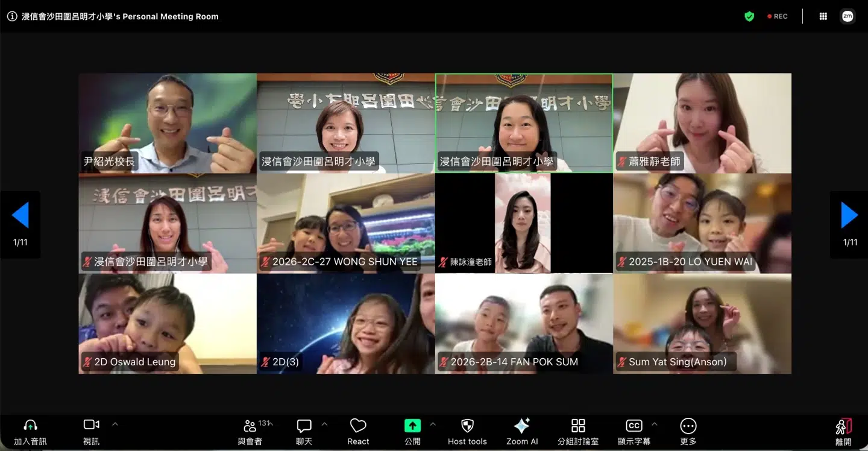This screenshot has height=451, width=868.
Task: Expand the video options chevron
Action: [115, 424]
